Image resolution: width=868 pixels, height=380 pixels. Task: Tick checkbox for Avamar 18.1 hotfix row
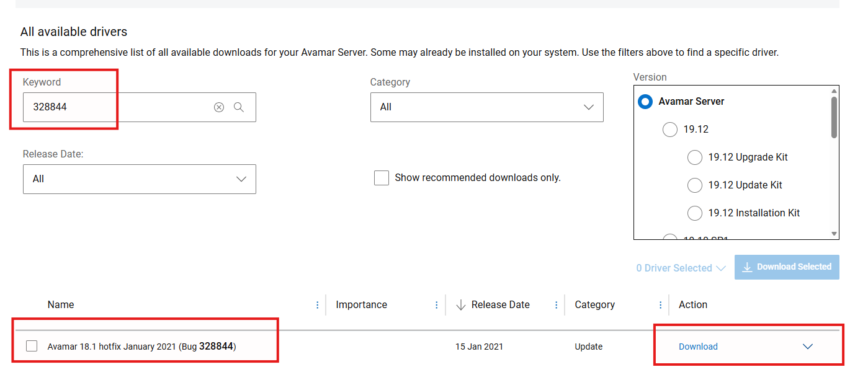pyautogui.click(x=32, y=347)
